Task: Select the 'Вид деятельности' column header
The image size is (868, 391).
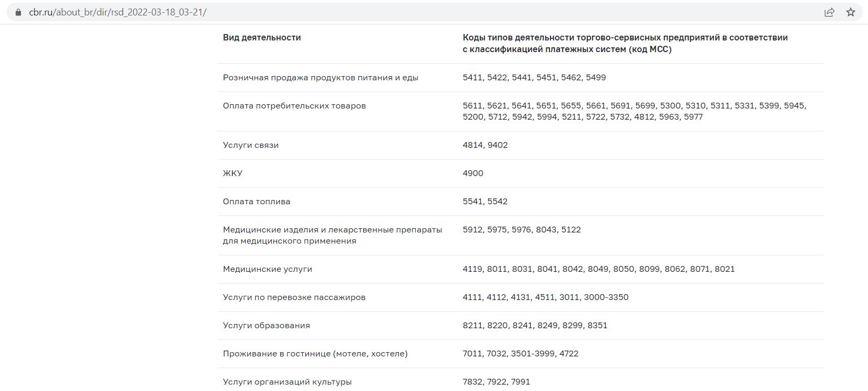Action: pos(262,37)
